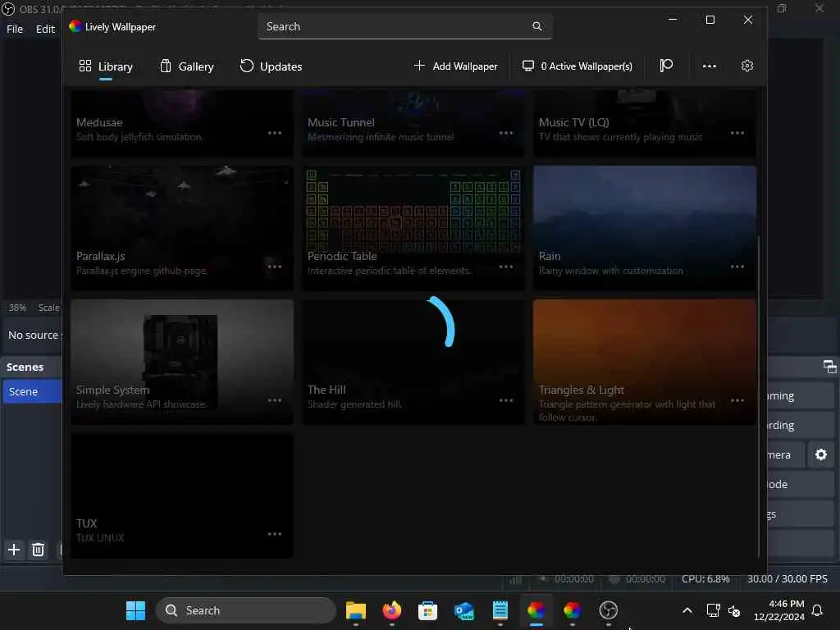Open File Explorer from the taskbar
Image resolution: width=840 pixels, height=630 pixels.
tap(356, 610)
